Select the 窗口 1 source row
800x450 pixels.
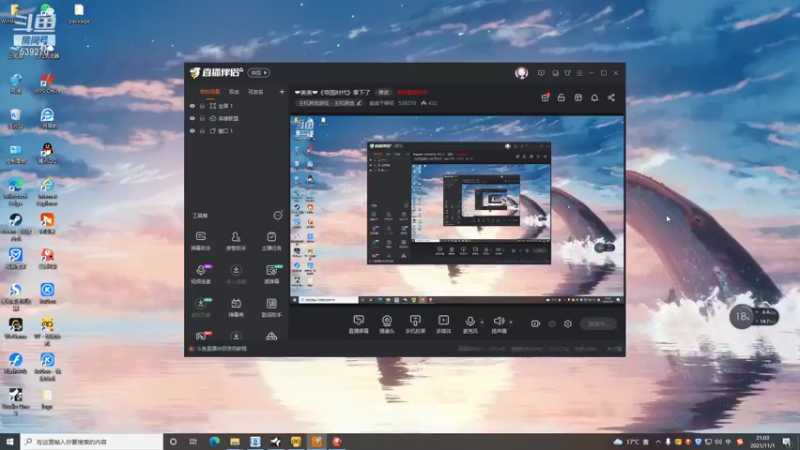click(237, 131)
